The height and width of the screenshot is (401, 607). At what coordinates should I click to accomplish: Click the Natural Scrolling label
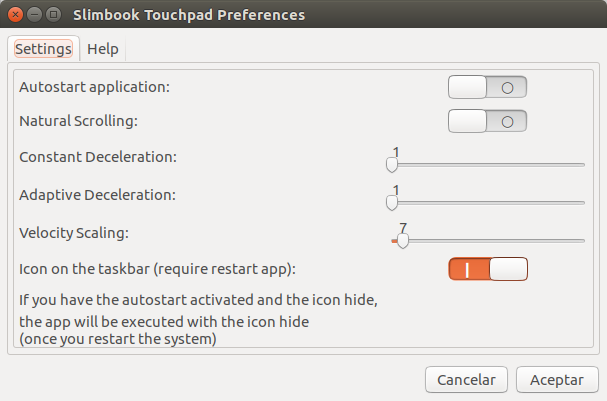point(79,121)
